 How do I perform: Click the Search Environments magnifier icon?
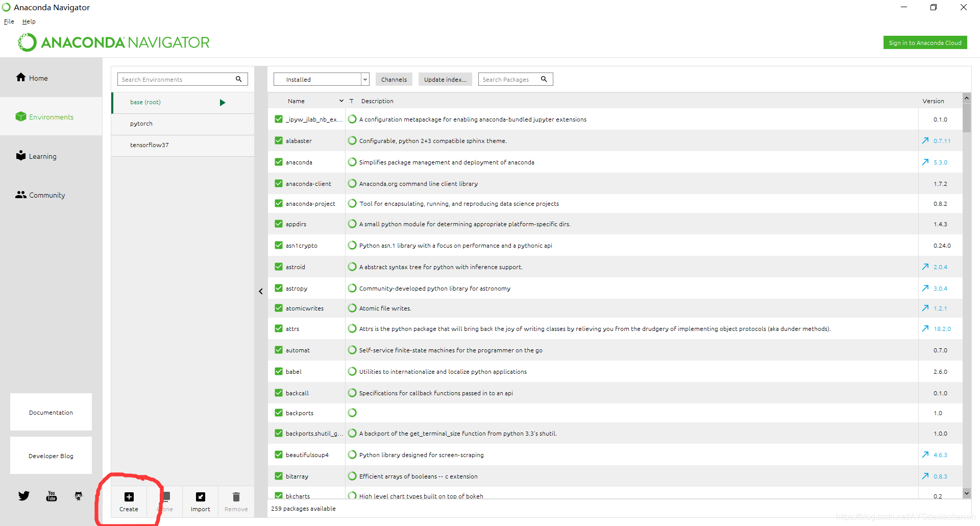coord(238,79)
